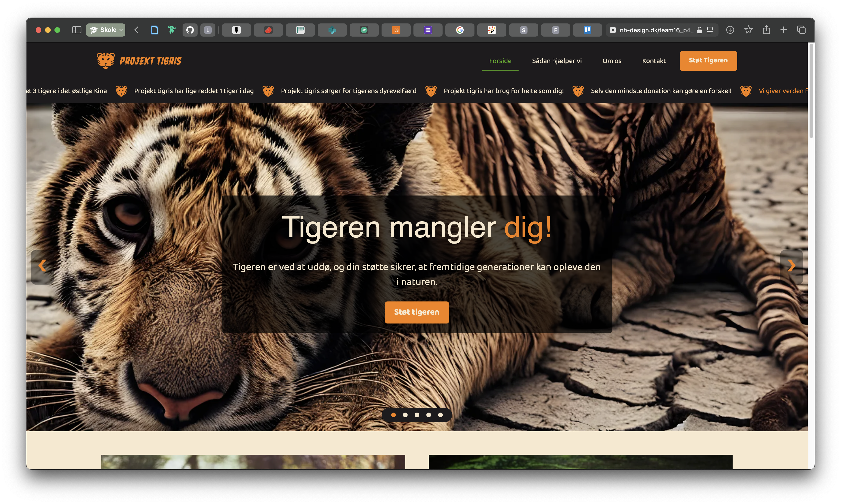This screenshot has width=841, height=504.
Task: Select the last carousel dot indicator
Action: coord(440,415)
